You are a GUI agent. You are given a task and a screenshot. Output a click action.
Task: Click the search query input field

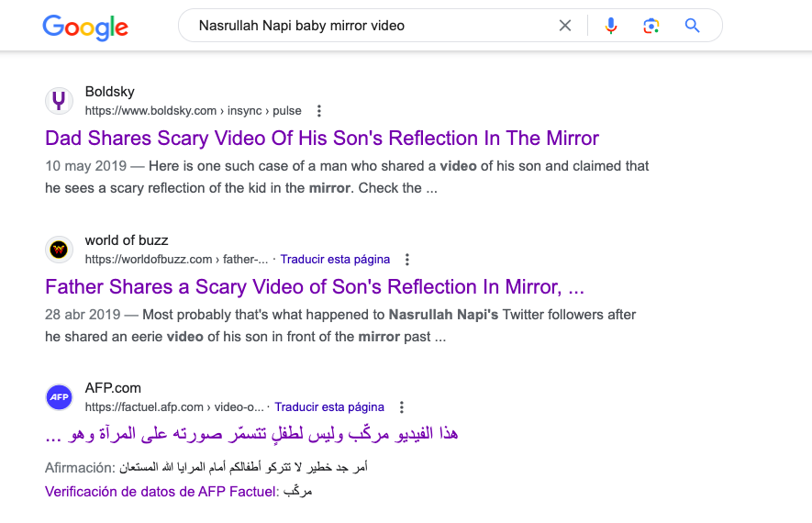pos(373,26)
